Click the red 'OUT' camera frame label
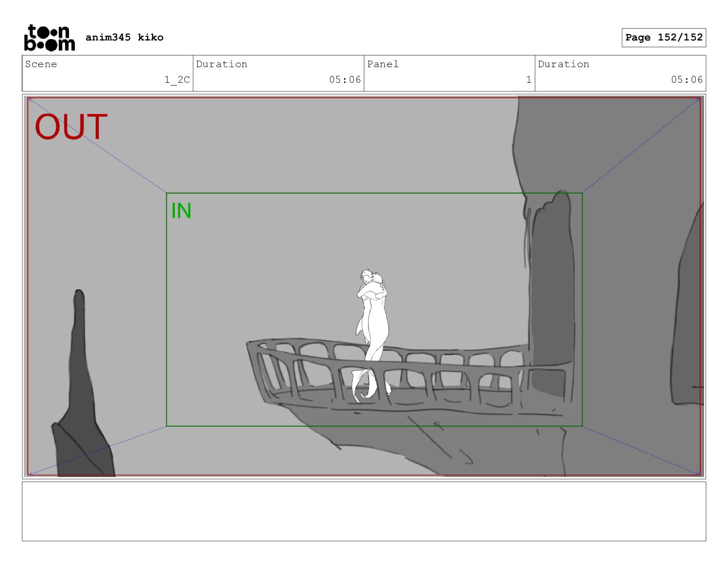The height and width of the screenshot is (563, 728). click(71, 127)
